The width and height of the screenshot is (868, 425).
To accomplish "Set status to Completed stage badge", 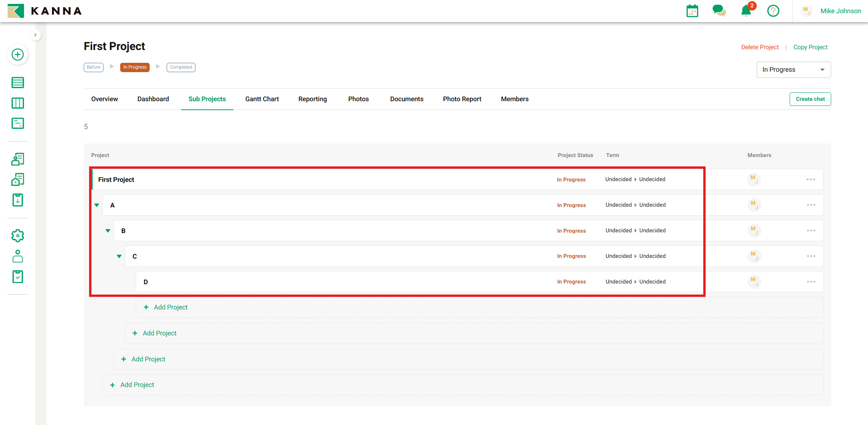I will [181, 67].
